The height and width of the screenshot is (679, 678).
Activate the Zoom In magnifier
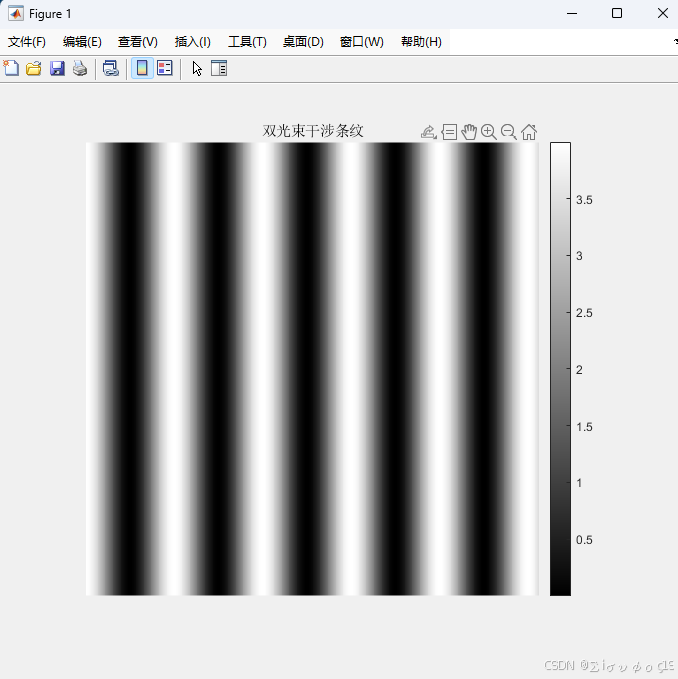(489, 132)
